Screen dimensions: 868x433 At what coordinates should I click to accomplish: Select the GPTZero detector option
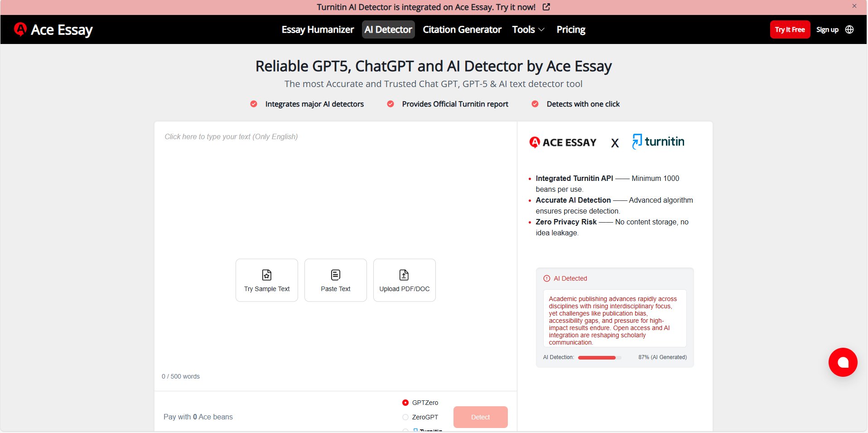click(405, 403)
